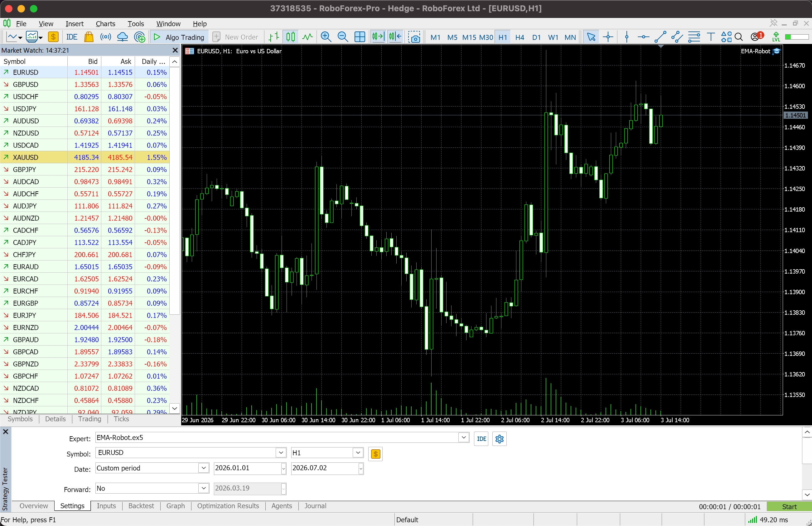Switch to the Backtest tab
Image resolution: width=812 pixels, height=526 pixels.
(x=141, y=505)
